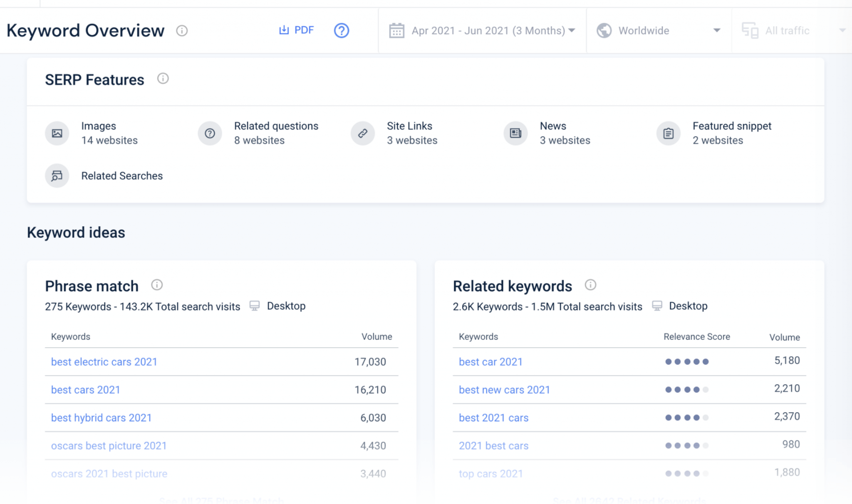
Task: Open the best new cars 2021 keyword
Action: (504, 390)
